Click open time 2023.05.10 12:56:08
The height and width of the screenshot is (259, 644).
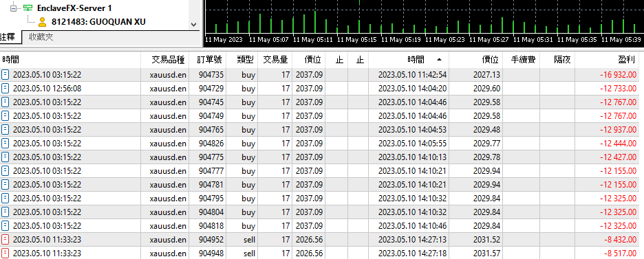(x=47, y=89)
